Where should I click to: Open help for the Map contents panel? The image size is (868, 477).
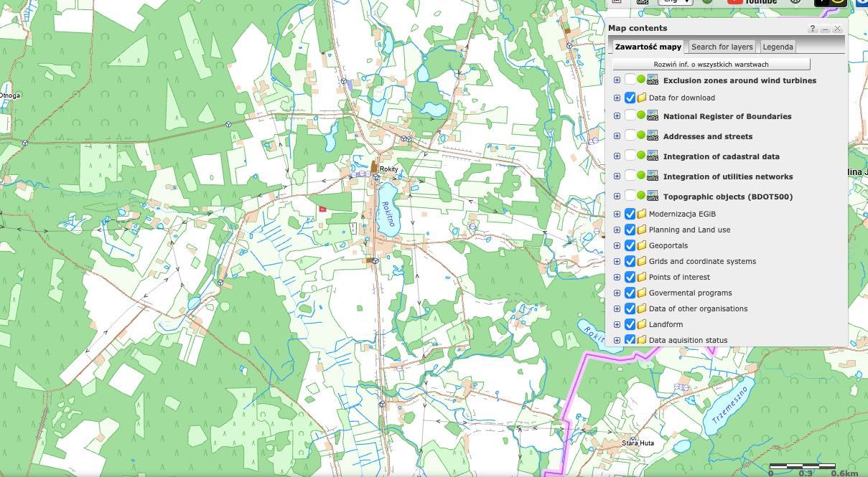(813, 29)
